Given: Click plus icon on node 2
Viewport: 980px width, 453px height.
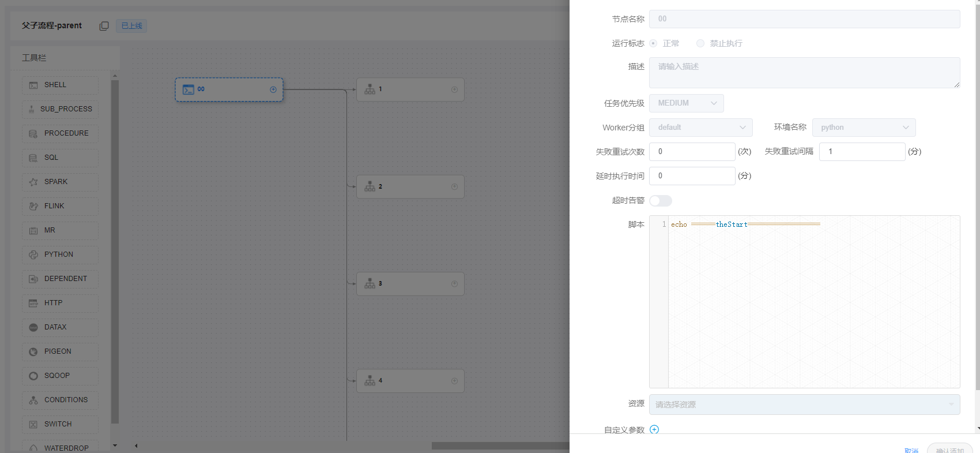Looking at the screenshot, I should tap(454, 186).
